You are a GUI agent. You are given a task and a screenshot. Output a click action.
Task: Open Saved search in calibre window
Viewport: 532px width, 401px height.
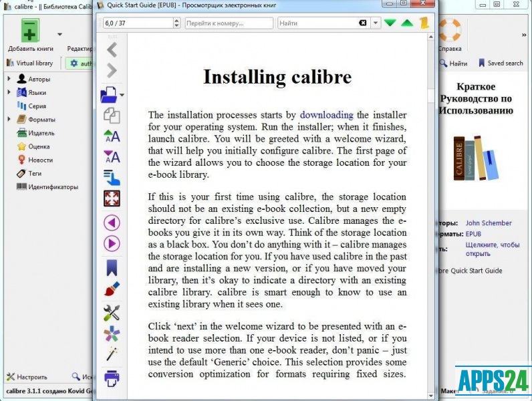(x=501, y=63)
